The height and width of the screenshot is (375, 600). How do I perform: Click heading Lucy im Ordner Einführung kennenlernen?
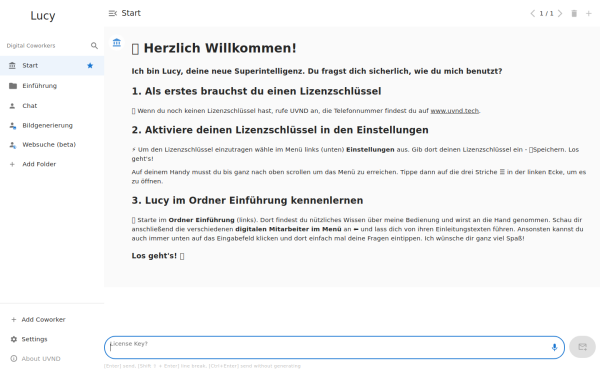pos(248,201)
